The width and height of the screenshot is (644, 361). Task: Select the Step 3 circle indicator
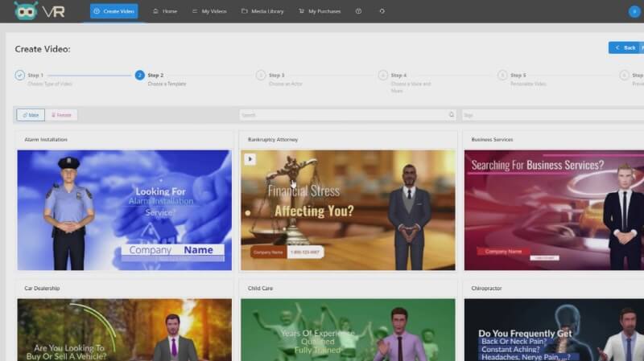pyautogui.click(x=260, y=75)
